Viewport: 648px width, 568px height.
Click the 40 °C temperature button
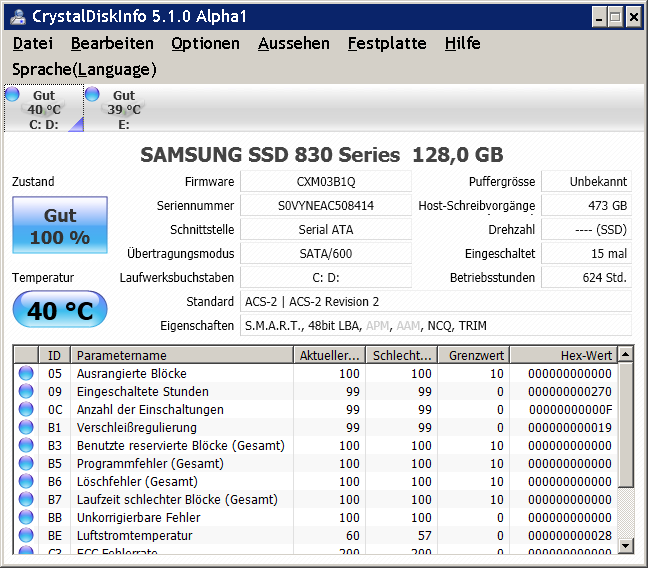click(60, 310)
